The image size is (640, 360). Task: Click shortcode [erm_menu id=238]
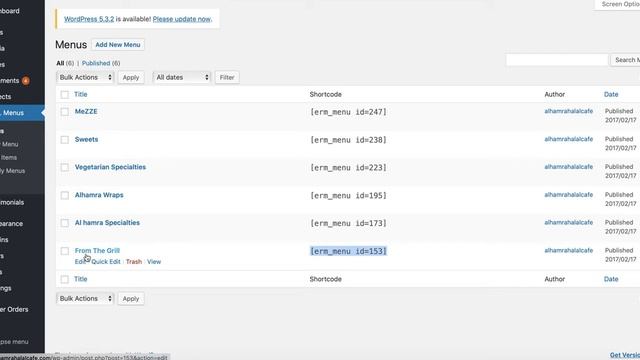coord(348,140)
